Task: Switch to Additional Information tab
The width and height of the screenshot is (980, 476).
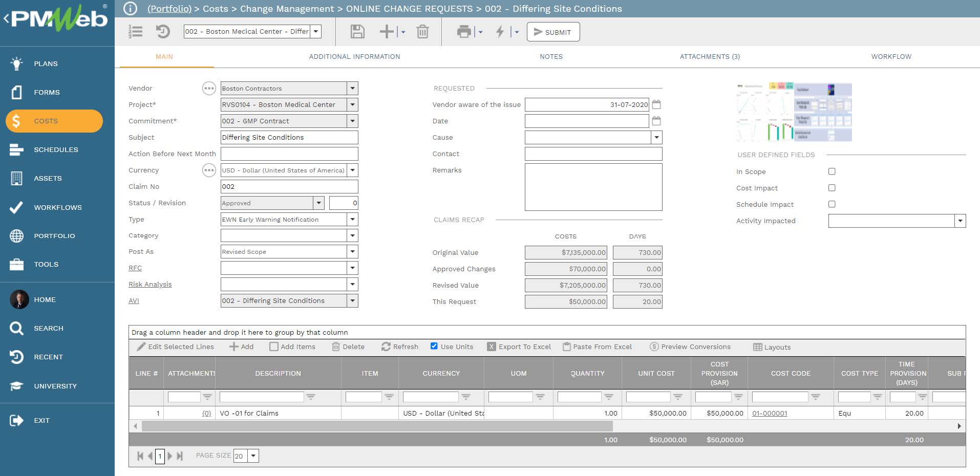Action: click(354, 57)
